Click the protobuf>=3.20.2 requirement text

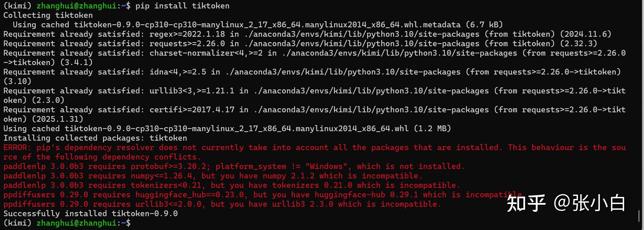pos(170,166)
